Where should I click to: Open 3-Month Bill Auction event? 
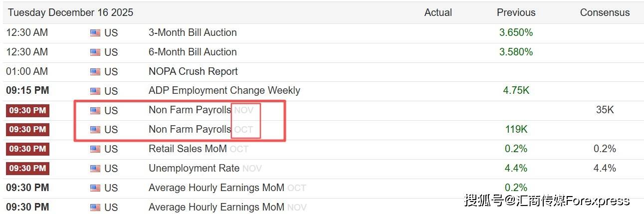193,32
